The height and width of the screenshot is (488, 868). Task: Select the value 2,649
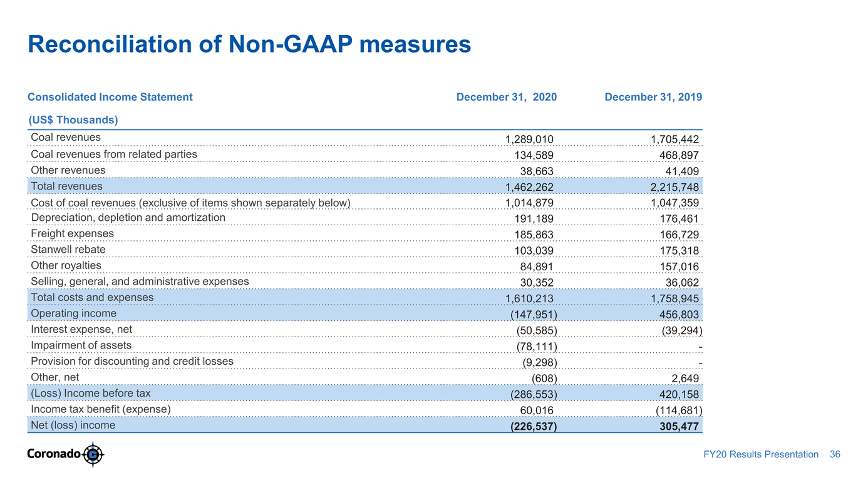tap(686, 379)
